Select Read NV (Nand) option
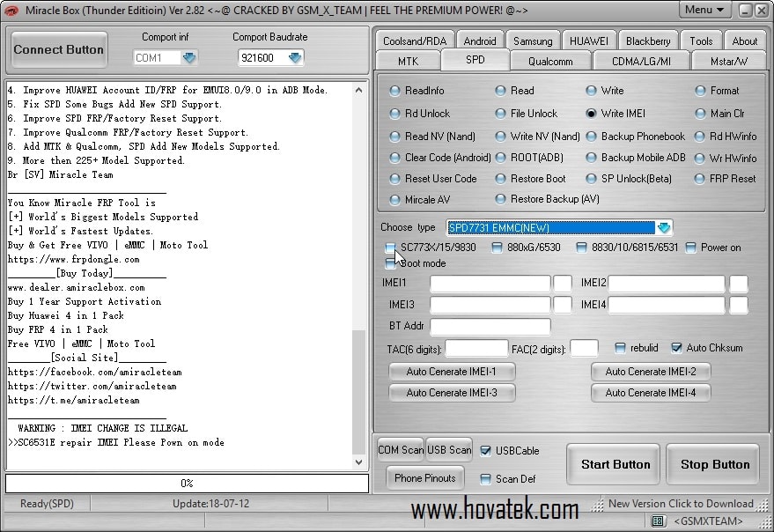 [x=394, y=137]
